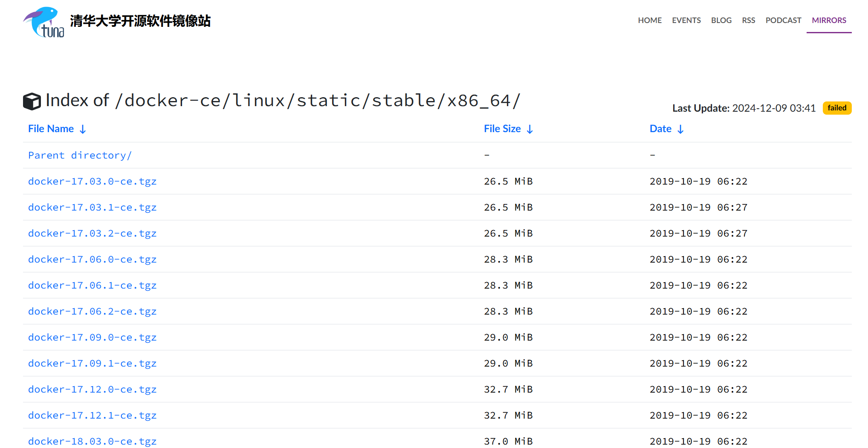
Task: Open the BLOG navigation link
Action: [721, 20]
